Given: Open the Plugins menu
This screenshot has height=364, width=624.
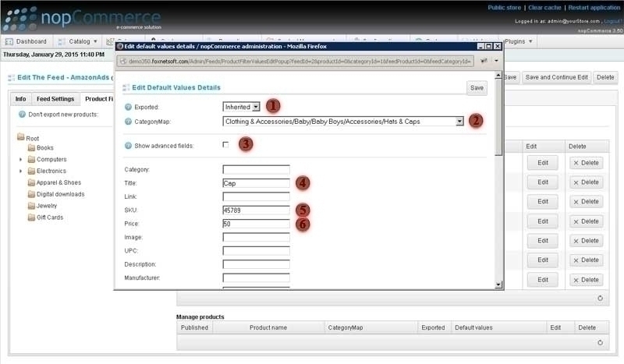Looking at the screenshot, I should tap(519, 41).
